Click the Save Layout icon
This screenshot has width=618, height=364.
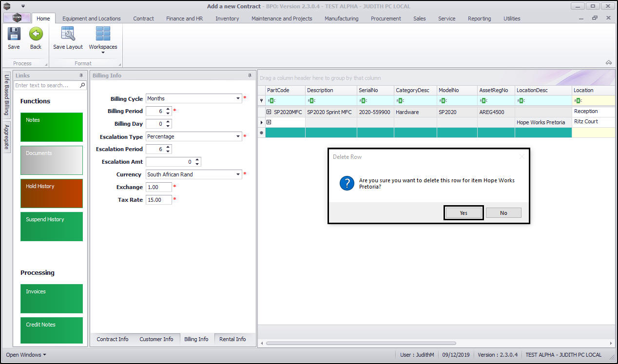68,34
